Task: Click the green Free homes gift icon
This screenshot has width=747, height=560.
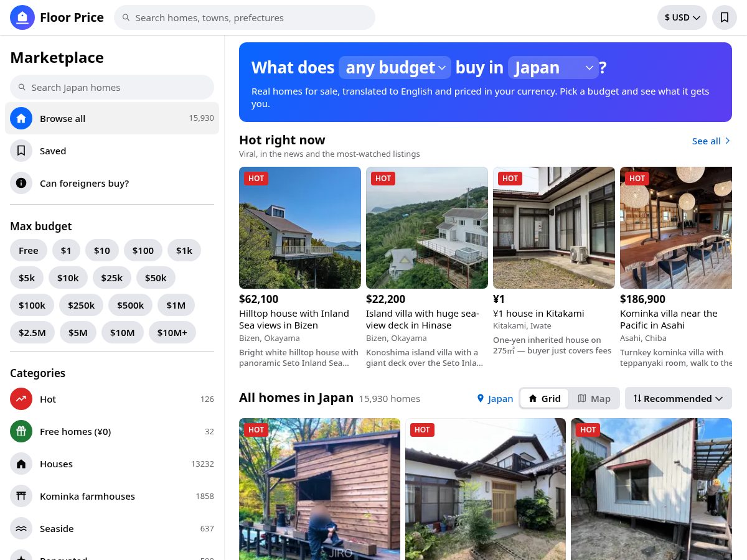Action: 21,431
